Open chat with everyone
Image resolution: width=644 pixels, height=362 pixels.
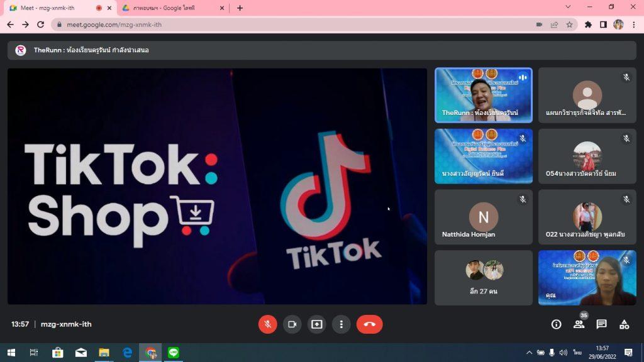(x=601, y=324)
